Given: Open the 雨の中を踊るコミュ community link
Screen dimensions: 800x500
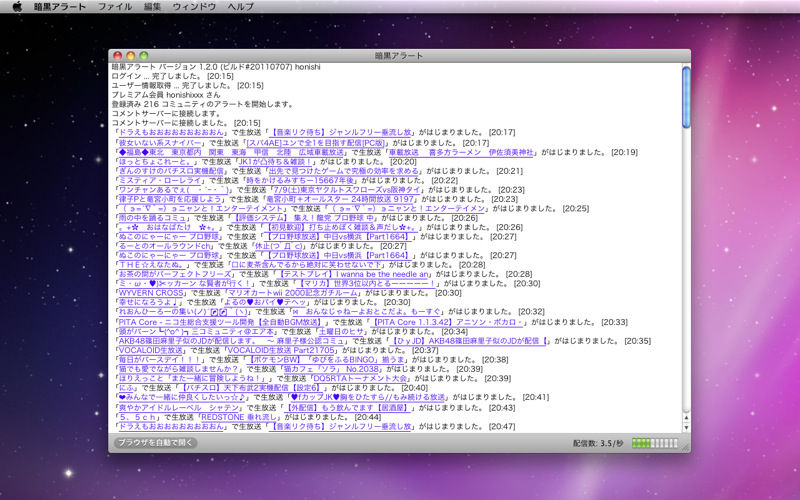Looking at the screenshot, I should coord(153,218).
